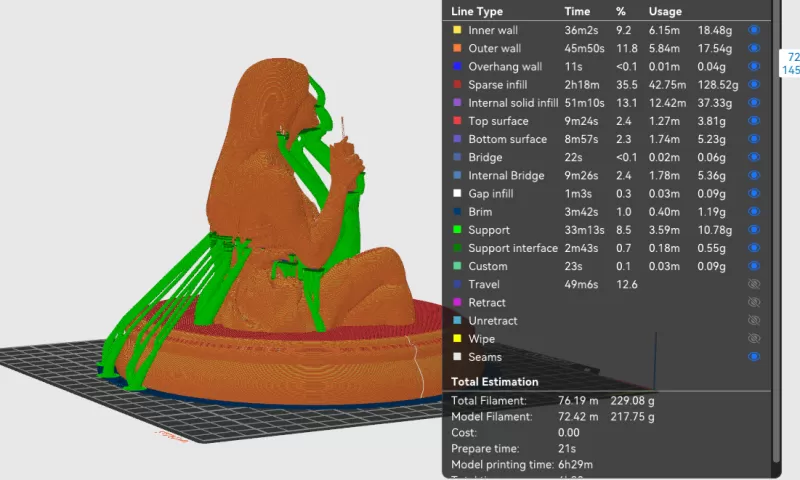This screenshot has height=480, width=800.
Task: Hide the Support lines in preview
Action: (754, 230)
